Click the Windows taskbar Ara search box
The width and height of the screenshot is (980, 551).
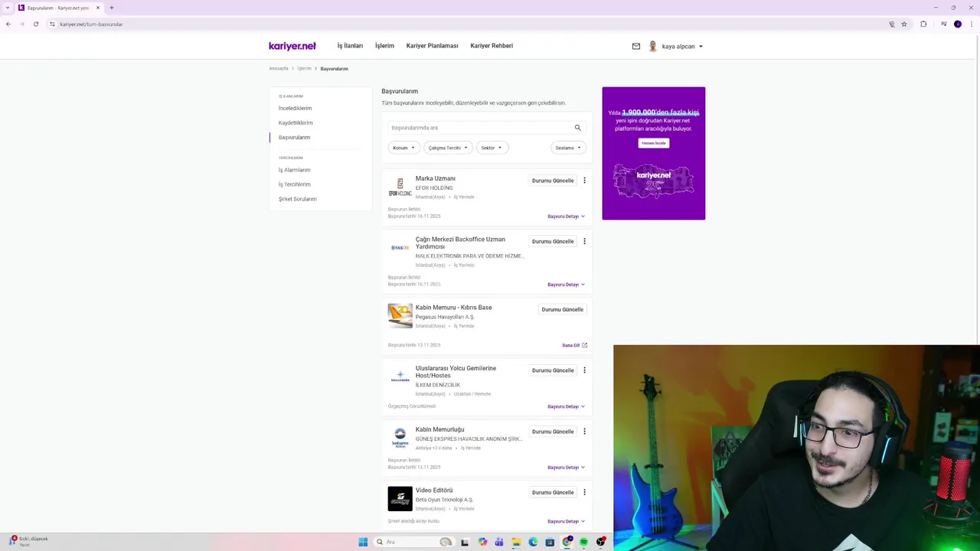tap(413, 542)
